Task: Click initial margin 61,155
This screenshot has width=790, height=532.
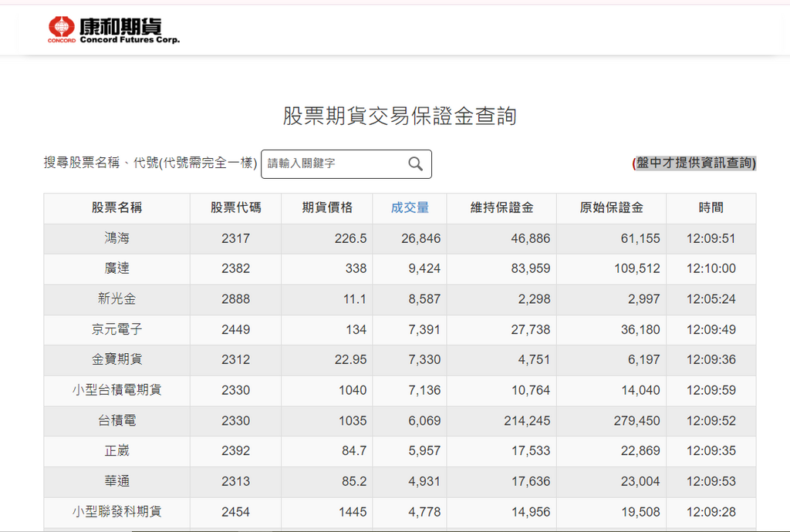Action: pyautogui.click(x=640, y=238)
